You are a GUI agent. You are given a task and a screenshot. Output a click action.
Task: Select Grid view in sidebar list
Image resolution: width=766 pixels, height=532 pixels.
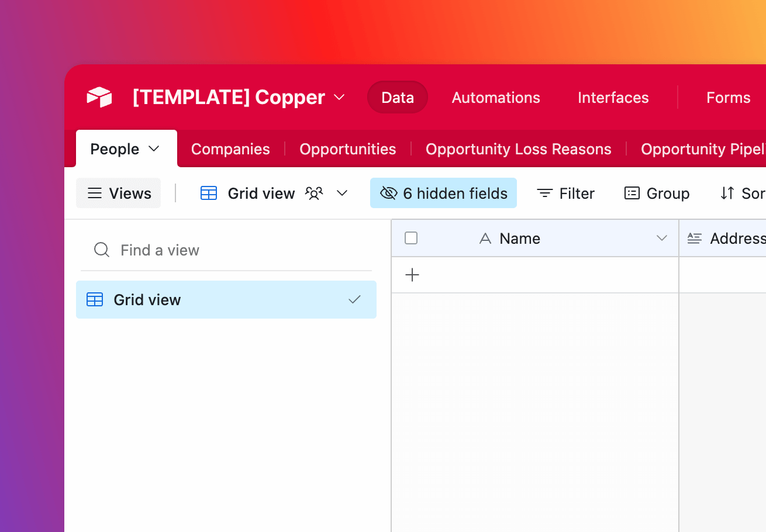click(226, 299)
